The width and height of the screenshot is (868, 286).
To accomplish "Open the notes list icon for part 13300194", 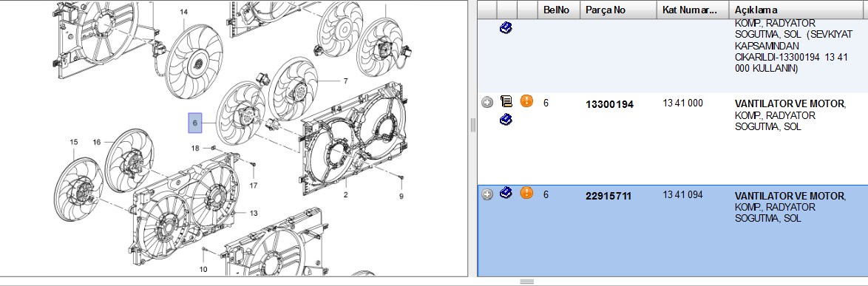I will (506, 101).
